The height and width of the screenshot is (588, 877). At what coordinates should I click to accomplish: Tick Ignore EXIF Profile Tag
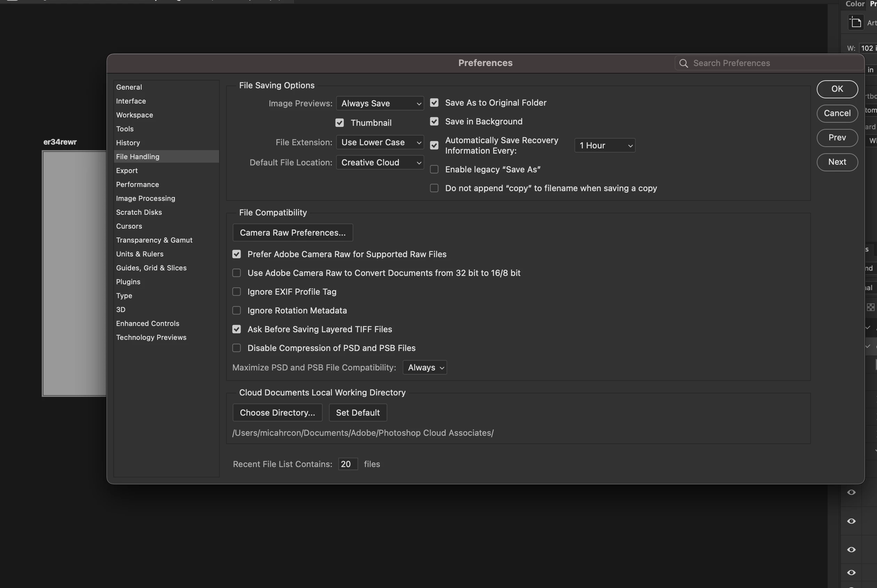coord(236,292)
